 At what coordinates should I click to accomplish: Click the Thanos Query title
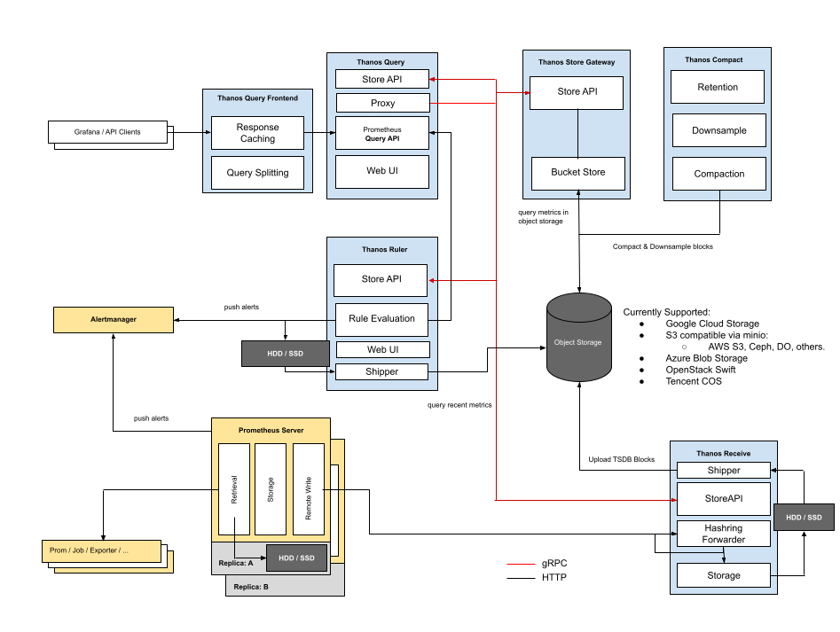click(381, 62)
